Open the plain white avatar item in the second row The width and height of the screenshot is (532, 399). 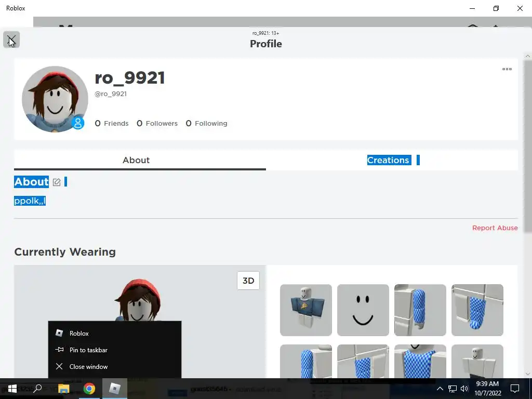[x=477, y=361]
